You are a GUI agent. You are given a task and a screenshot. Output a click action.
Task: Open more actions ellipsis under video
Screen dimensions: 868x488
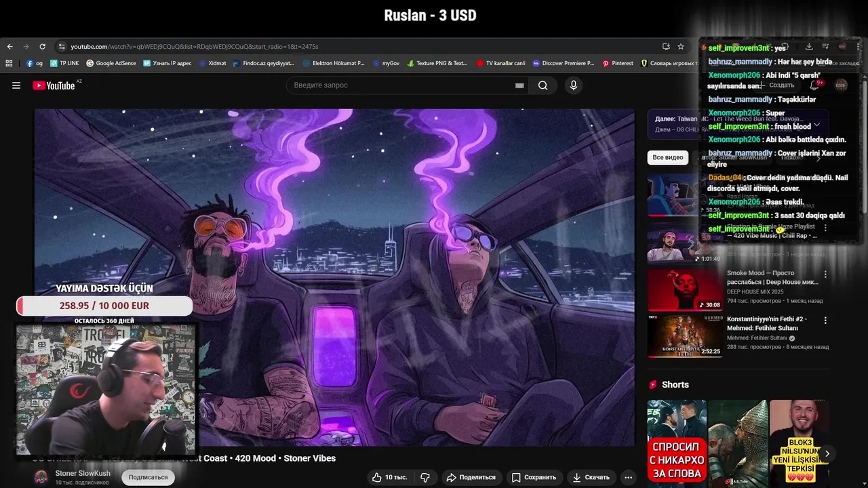629,477
